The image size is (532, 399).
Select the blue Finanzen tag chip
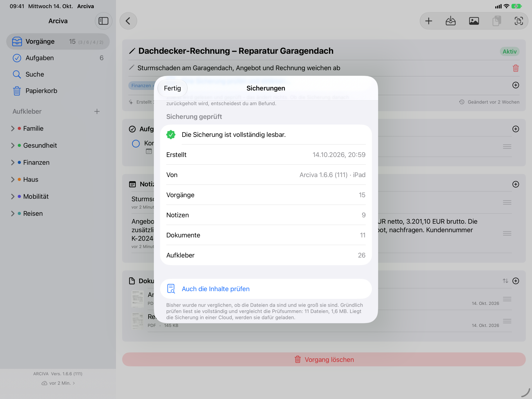(x=142, y=86)
